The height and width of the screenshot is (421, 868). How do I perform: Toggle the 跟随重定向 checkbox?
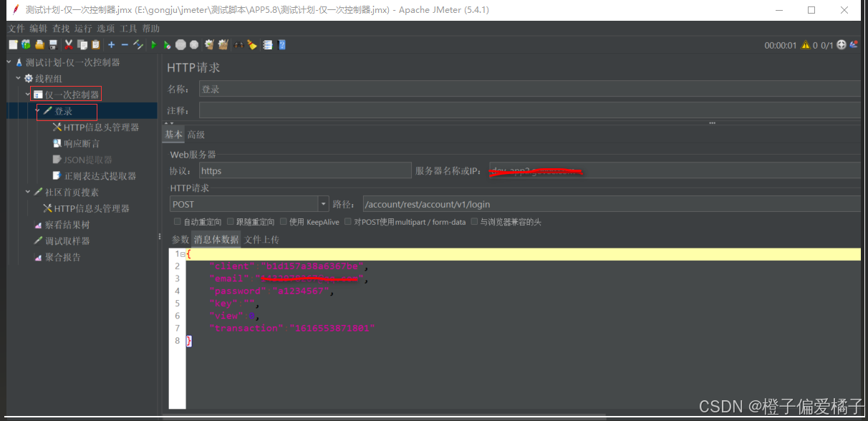[x=231, y=222]
